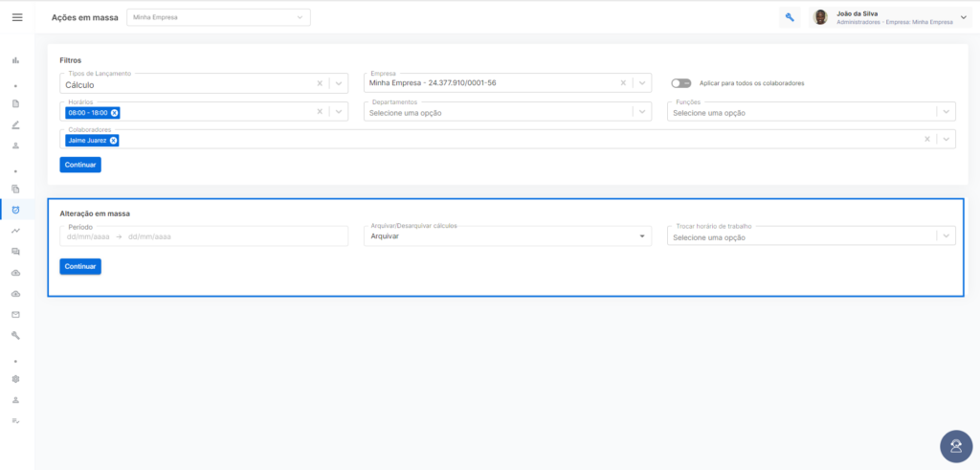Clear the Tipos de Lançamento selection
This screenshot has width=980, height=470.
pyautogui.click(x=320, y=83)
